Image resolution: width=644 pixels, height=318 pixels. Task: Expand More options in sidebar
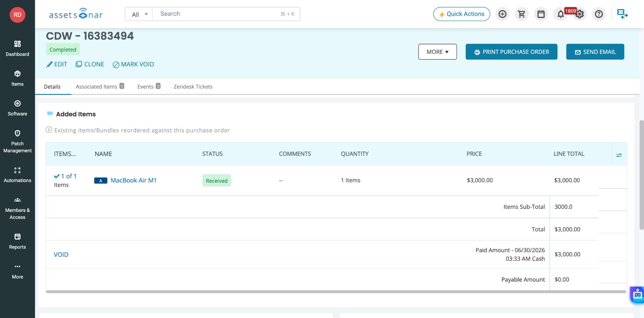click(x=17, y=271)
